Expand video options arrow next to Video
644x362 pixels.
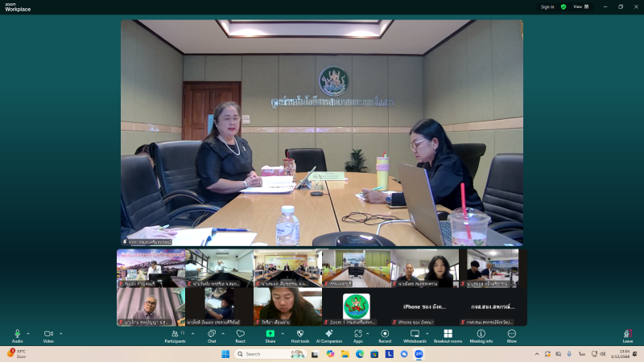(60, 332)
